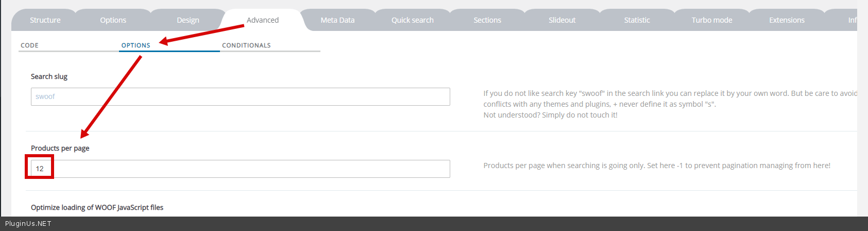Switch to the top-level Options tab
Viewport: 868px width, 231px height.
coord(113,20)
